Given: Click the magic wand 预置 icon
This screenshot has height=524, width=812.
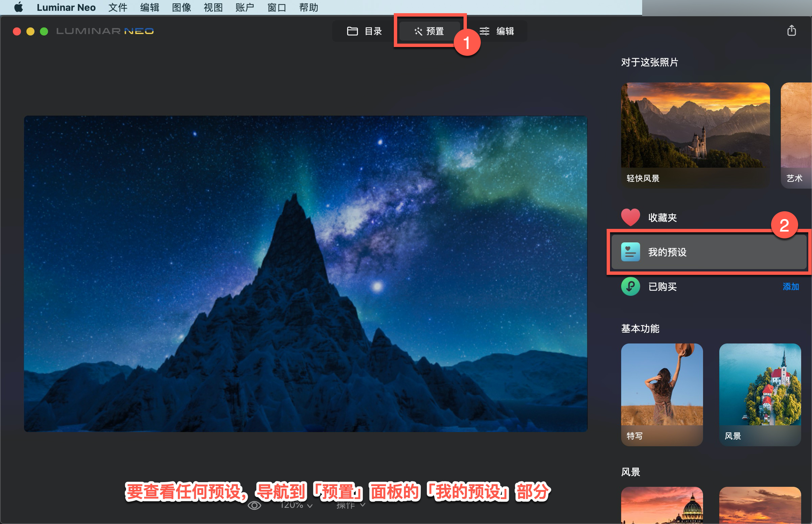Looking at the screenshot, I should (418, 31).
